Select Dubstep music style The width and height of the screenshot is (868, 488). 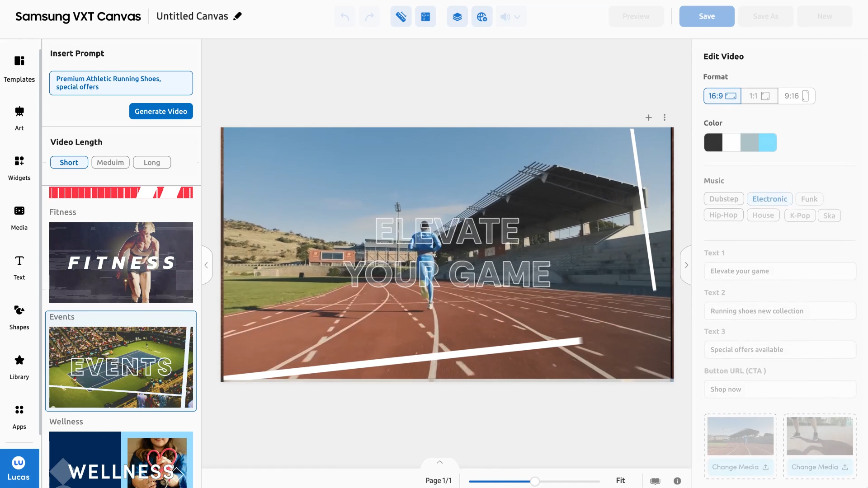[724, 199]
